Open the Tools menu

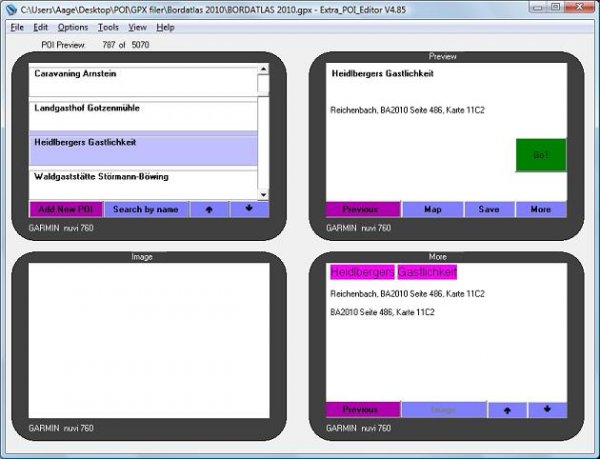108,27
